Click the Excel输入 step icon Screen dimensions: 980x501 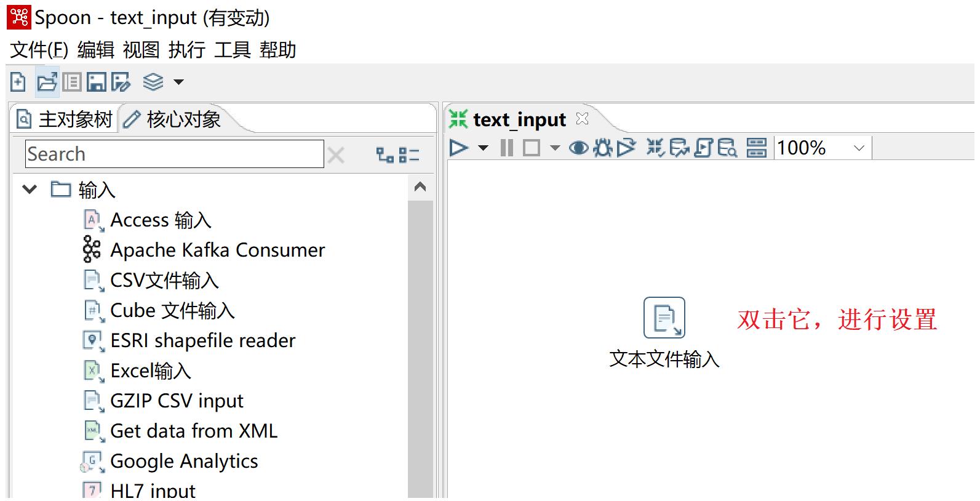93,371
